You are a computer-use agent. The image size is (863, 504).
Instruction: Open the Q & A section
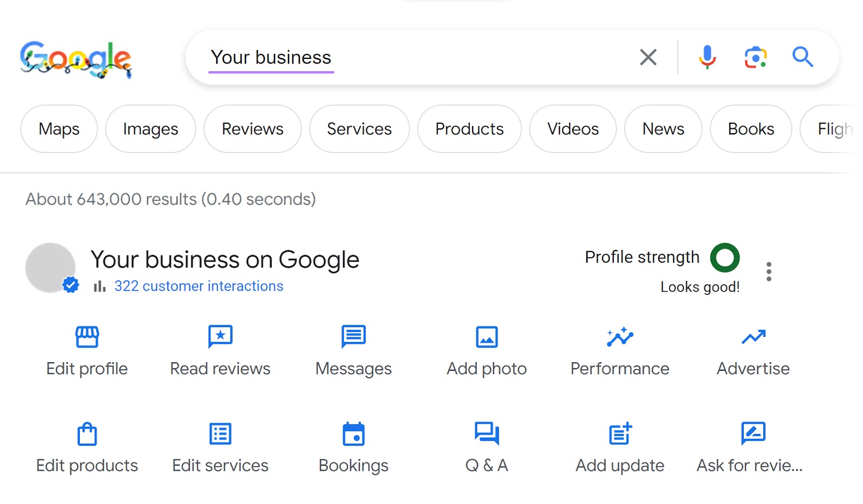click(485, 447)
